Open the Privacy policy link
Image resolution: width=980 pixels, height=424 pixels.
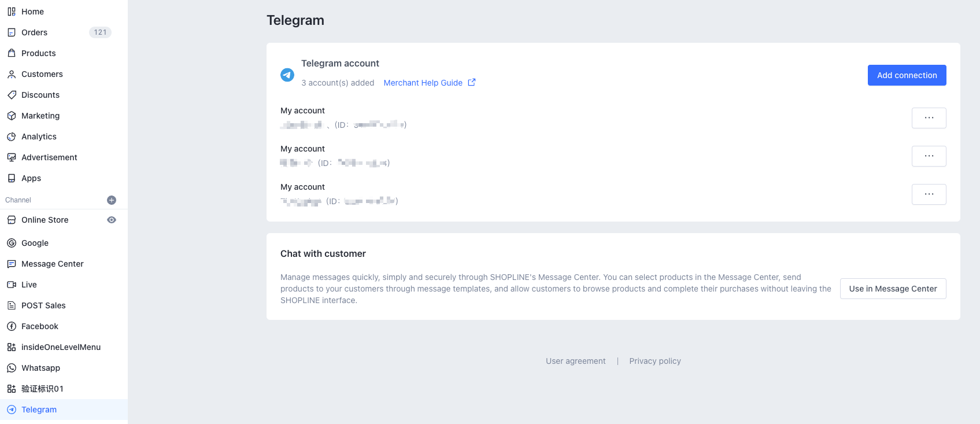(655, 361)
